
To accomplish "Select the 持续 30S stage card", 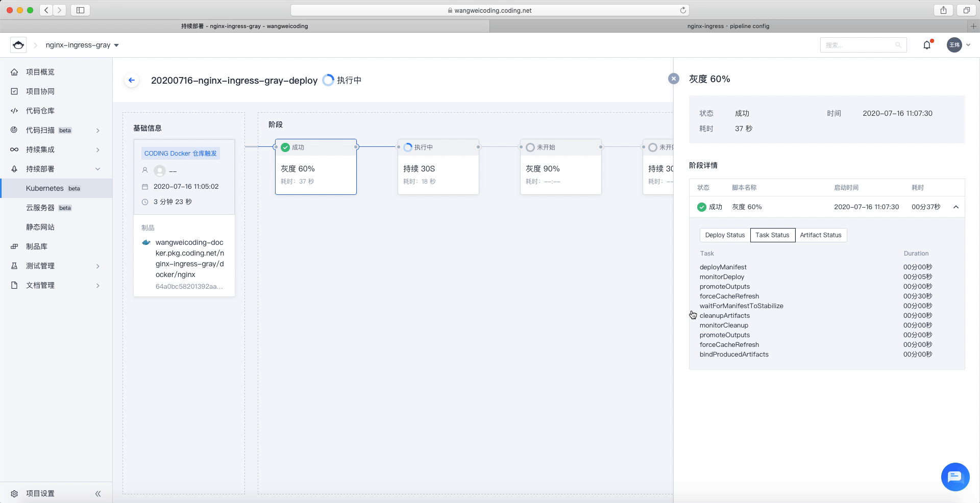I will point(438,167).
